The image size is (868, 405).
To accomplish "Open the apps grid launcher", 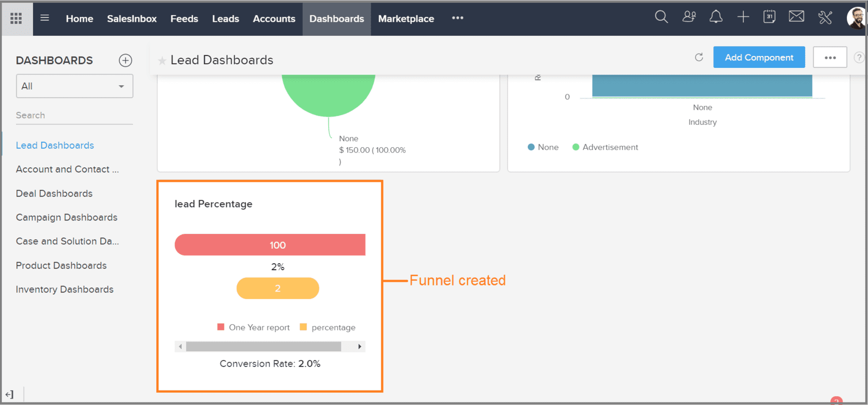I will click(16, 18).
